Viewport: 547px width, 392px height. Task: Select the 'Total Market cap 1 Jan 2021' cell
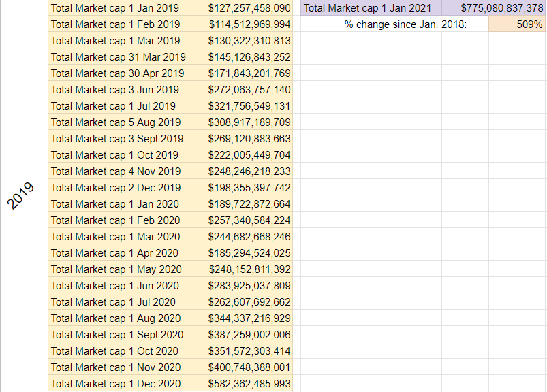(371, 7)
